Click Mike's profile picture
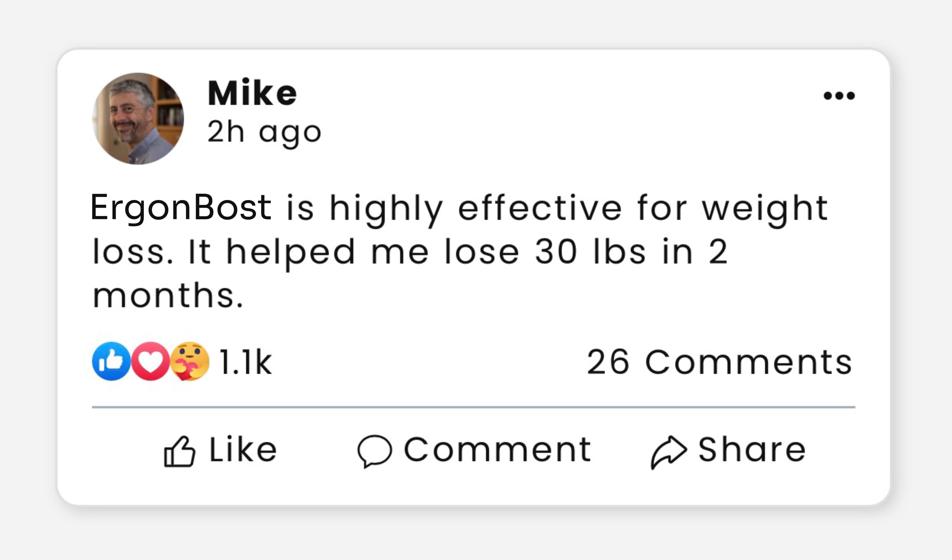The height and width of the screenshot is (560, 952). click(x=138, y=119)
